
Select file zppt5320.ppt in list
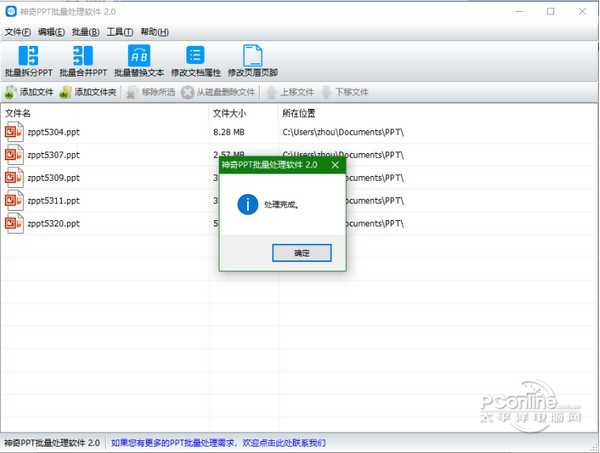tap(54, 223)
